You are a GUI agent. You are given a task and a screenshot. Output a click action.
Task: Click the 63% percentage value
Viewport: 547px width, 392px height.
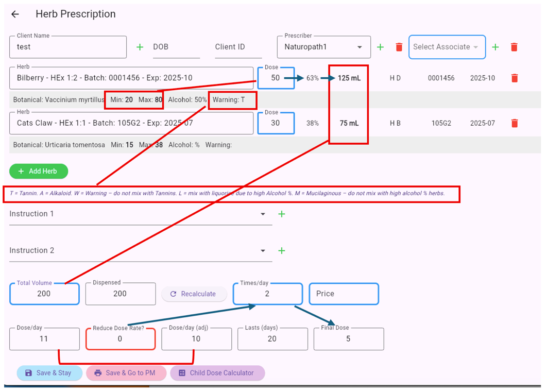coord(313,78)
